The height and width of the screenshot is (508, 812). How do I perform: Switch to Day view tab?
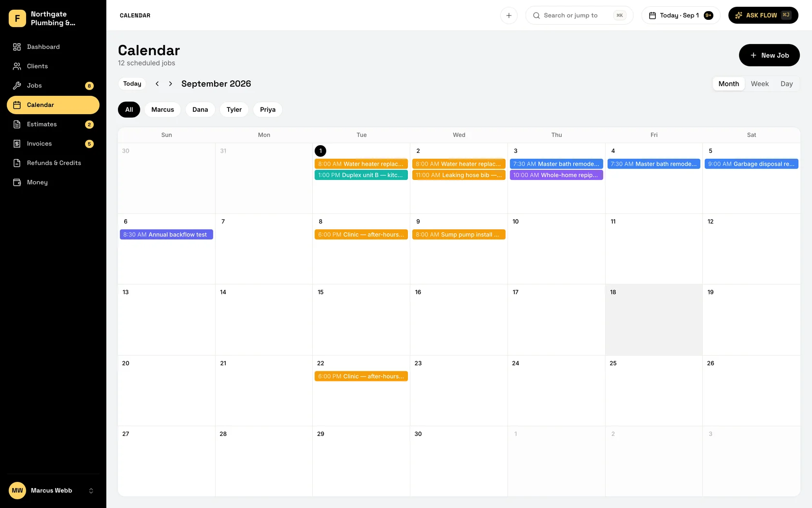[786, 84]
